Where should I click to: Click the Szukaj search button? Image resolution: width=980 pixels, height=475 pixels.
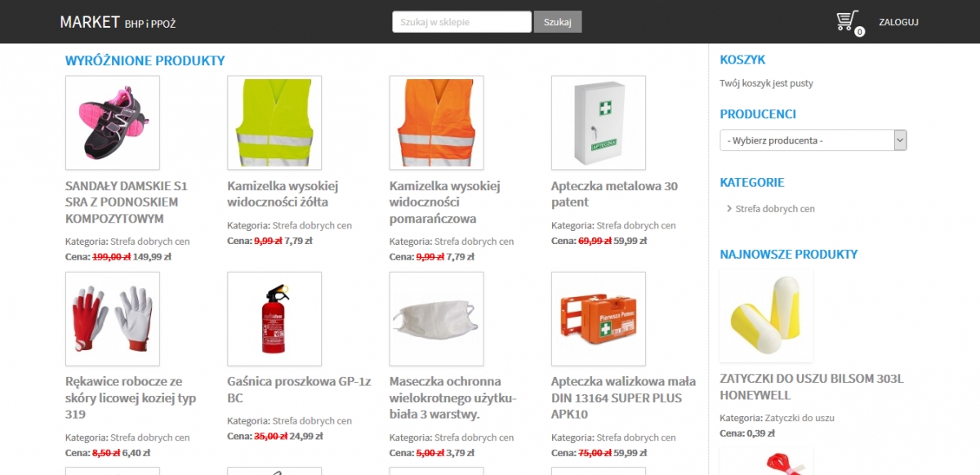[x=558, y=22]
